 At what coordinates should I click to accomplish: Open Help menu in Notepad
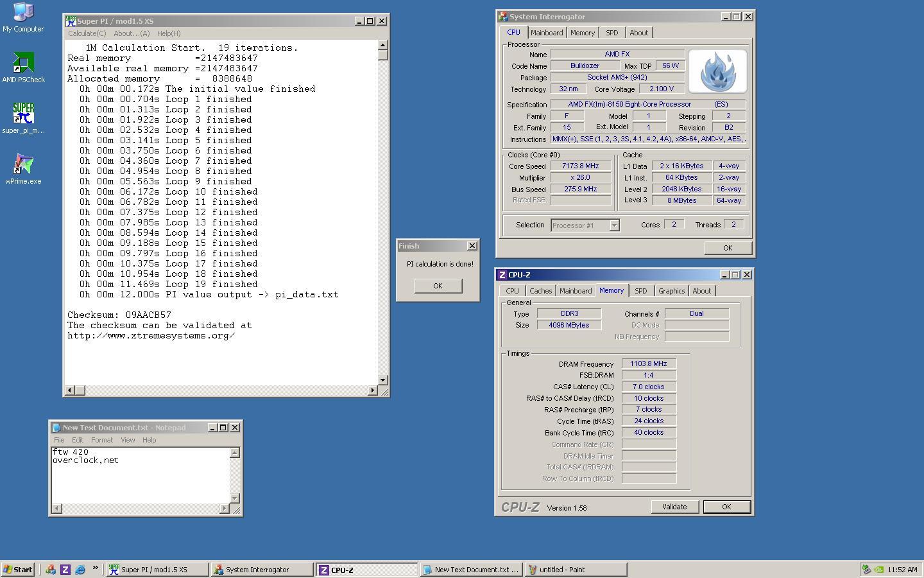click(149, 440)
